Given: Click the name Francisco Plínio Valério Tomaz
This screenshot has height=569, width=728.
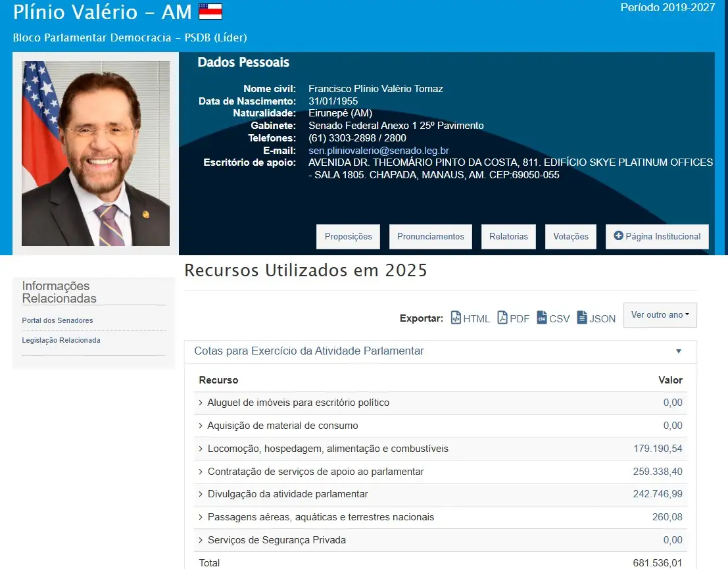Looking at the screenshot, I should pos(376,89).
